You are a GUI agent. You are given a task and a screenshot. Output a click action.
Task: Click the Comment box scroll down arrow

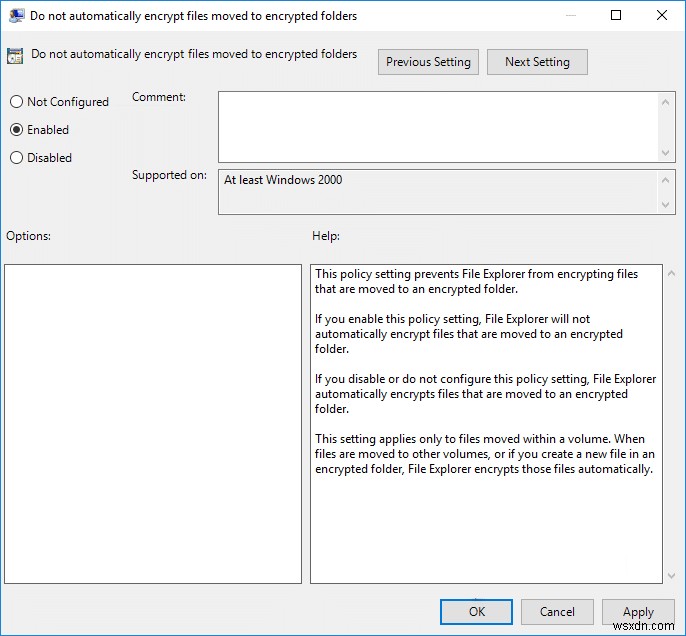tap(665, 153)
